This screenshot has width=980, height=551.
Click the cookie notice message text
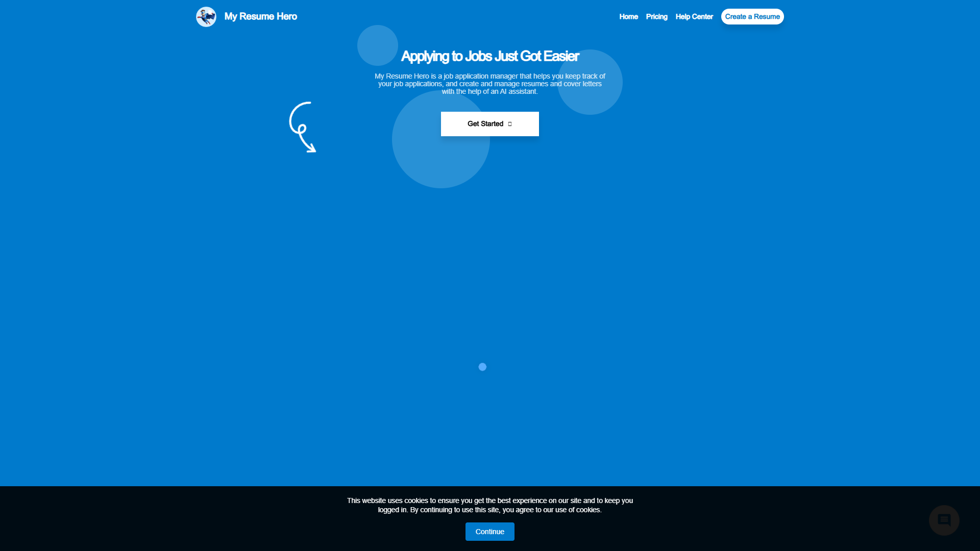[490, 505]
